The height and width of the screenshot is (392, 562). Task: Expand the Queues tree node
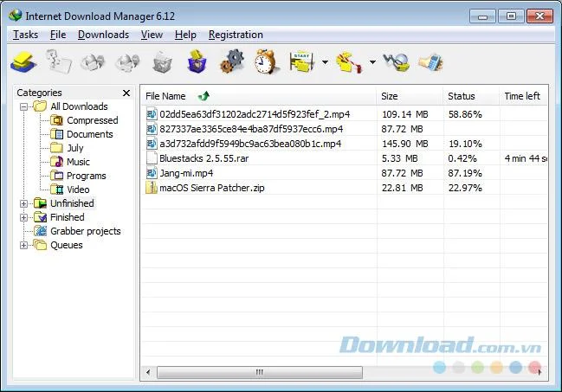23,245
